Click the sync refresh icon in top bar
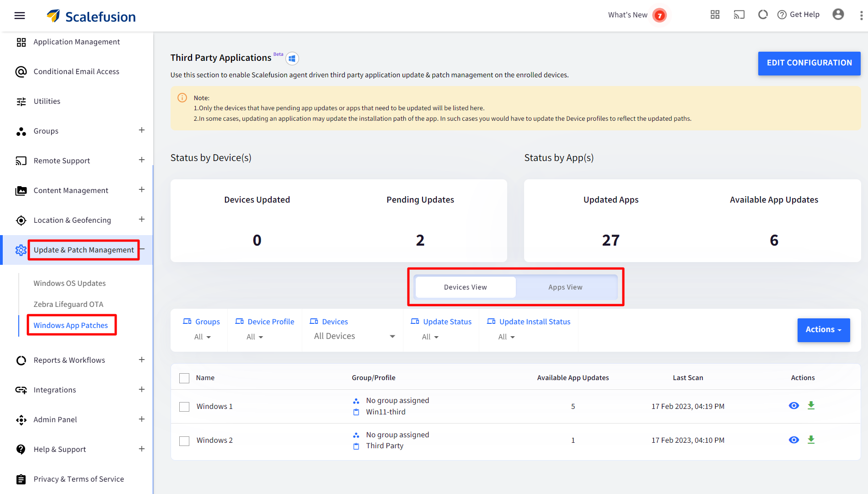Viewport: 868px width, 494px height. point(762,15)
